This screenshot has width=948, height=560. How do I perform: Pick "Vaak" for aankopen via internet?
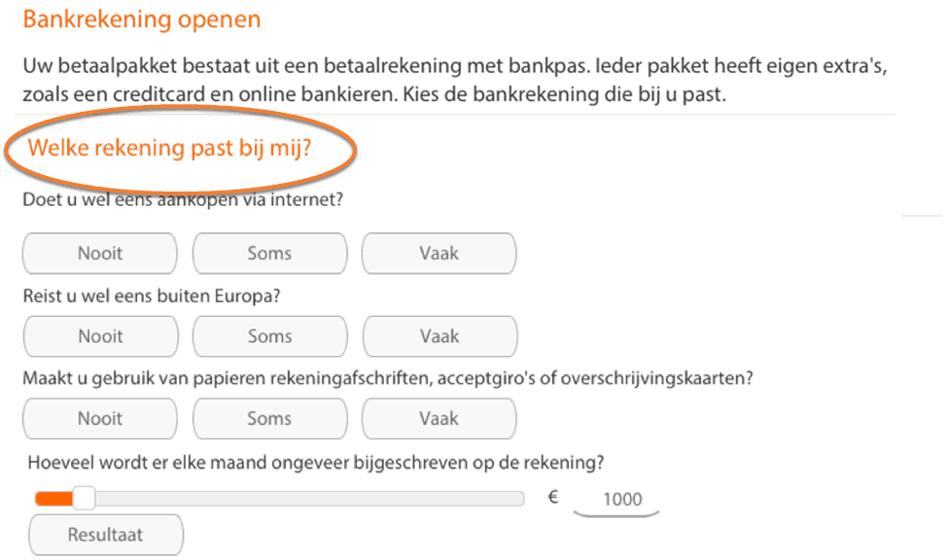coord(439,254)
